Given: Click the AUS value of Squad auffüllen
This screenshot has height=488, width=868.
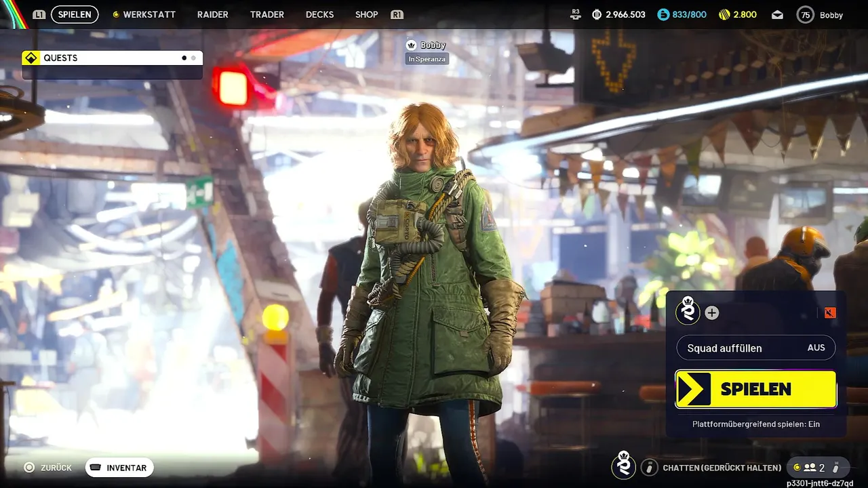Looking at the screenshot, I should (x=816, y=348).
